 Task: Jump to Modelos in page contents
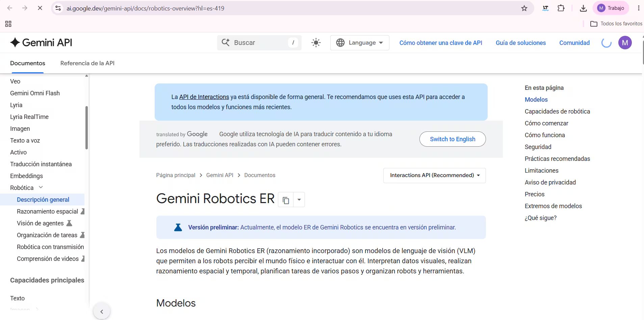click(536, 100)
